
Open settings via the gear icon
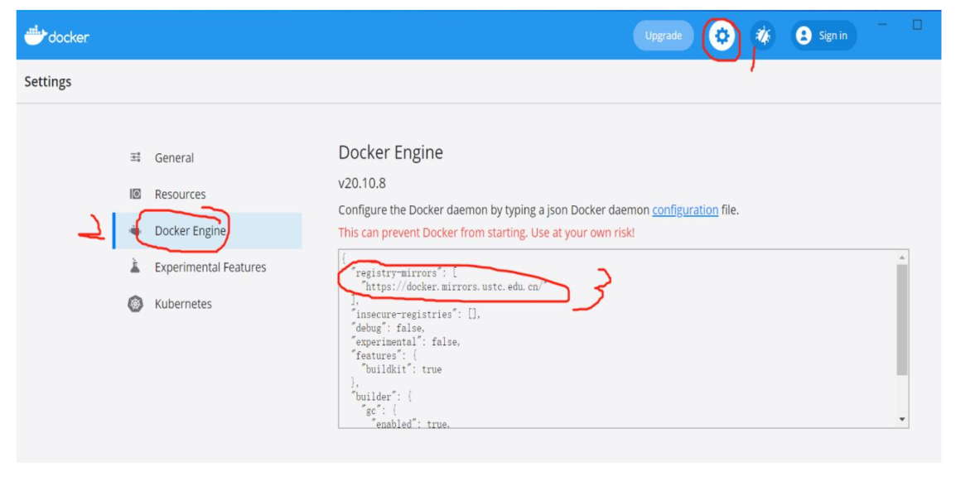(x=722, y=36)
